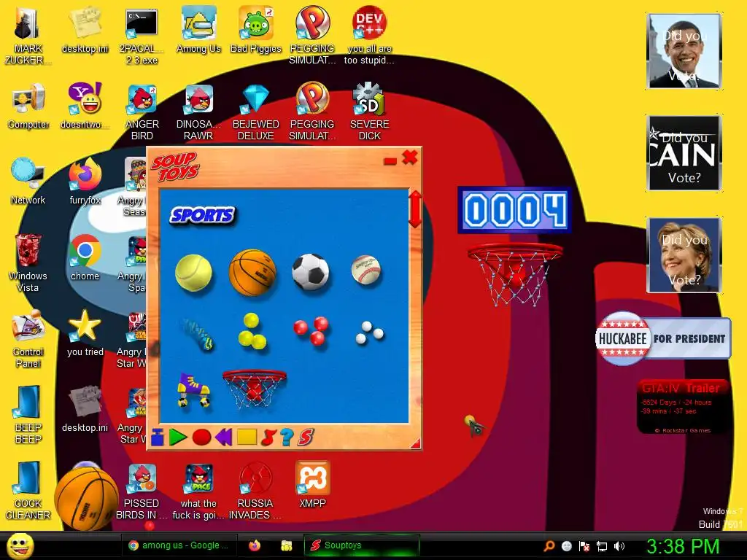Open the smiley-face Start button

pos(20,545)
